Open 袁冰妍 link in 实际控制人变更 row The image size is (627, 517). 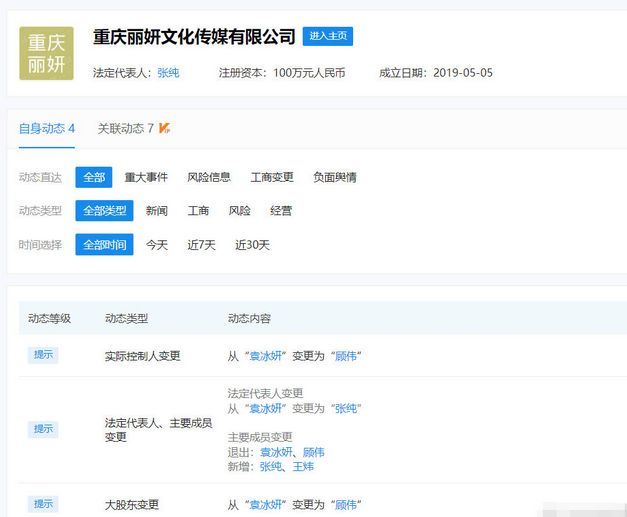(x=266, y=356)
